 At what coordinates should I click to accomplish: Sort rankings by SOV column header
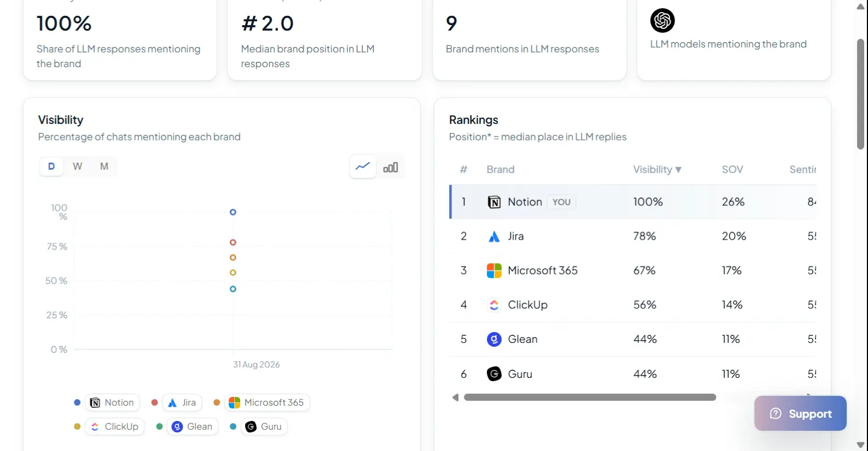coord(732,170)
